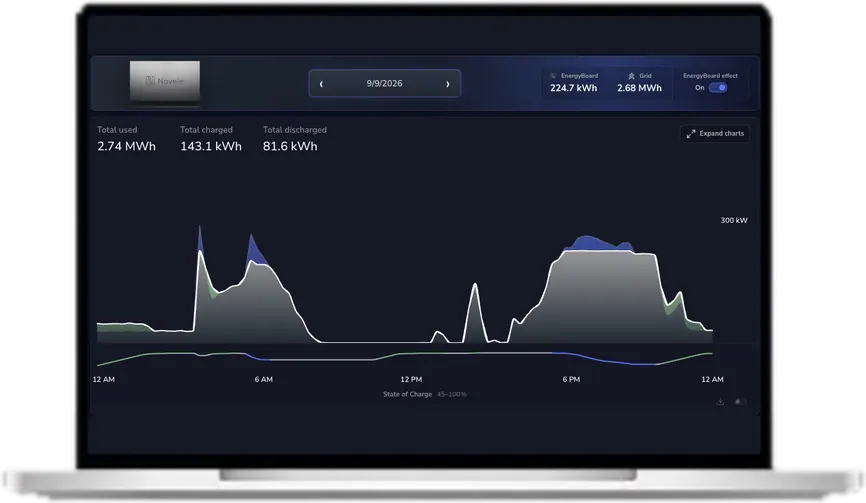The width and height of the screenshot is (866, 503).
Task: Click the 12 PM axis label
Action: (x=411, y=379)
